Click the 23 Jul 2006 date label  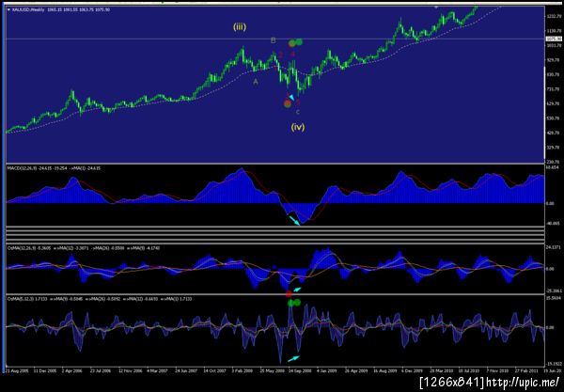coord(102,370)
